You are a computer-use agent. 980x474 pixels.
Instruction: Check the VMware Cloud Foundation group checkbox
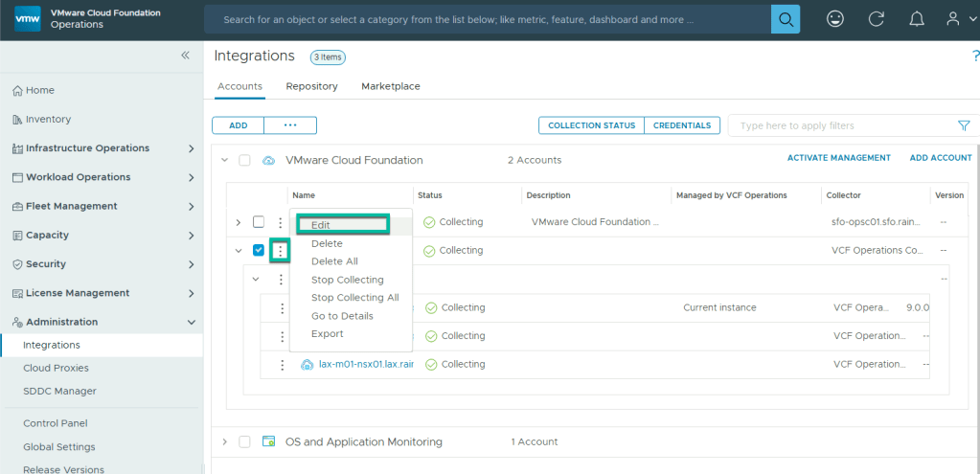pos(244,160)
